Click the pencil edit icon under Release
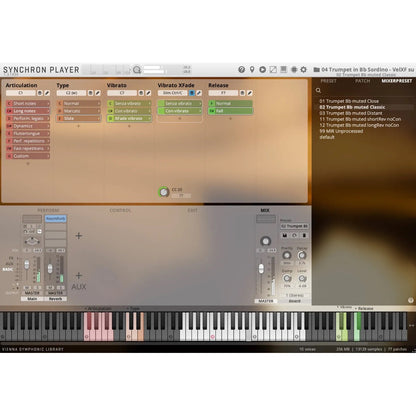 point(250,93)
